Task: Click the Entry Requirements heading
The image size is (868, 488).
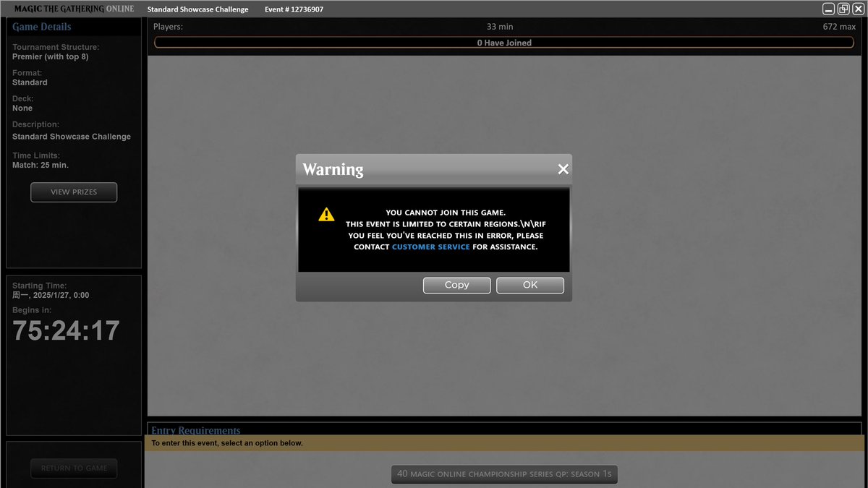Action: click(x=196, y=430)
